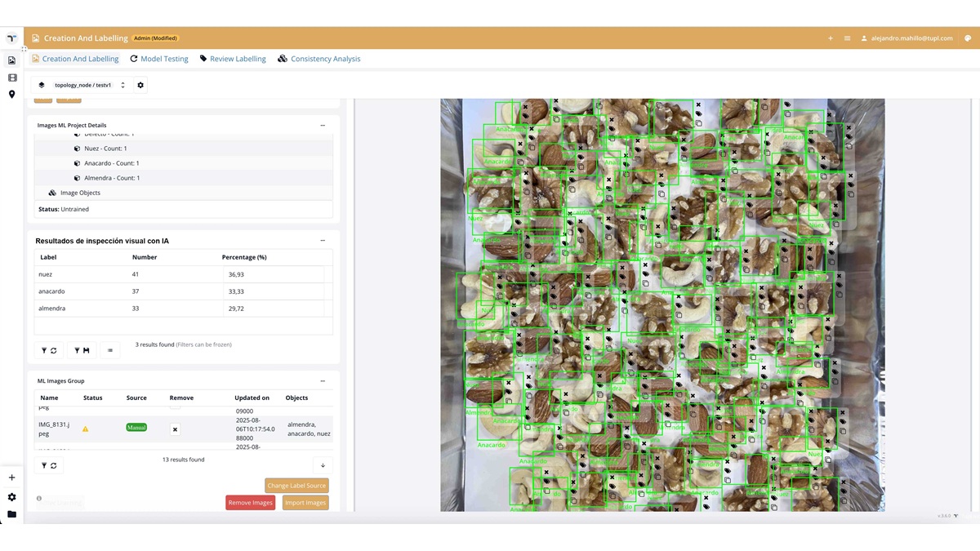This screenshot has height=551, width=980.
Task: Select the Image Objects tree item
Action: click(80, 193)
